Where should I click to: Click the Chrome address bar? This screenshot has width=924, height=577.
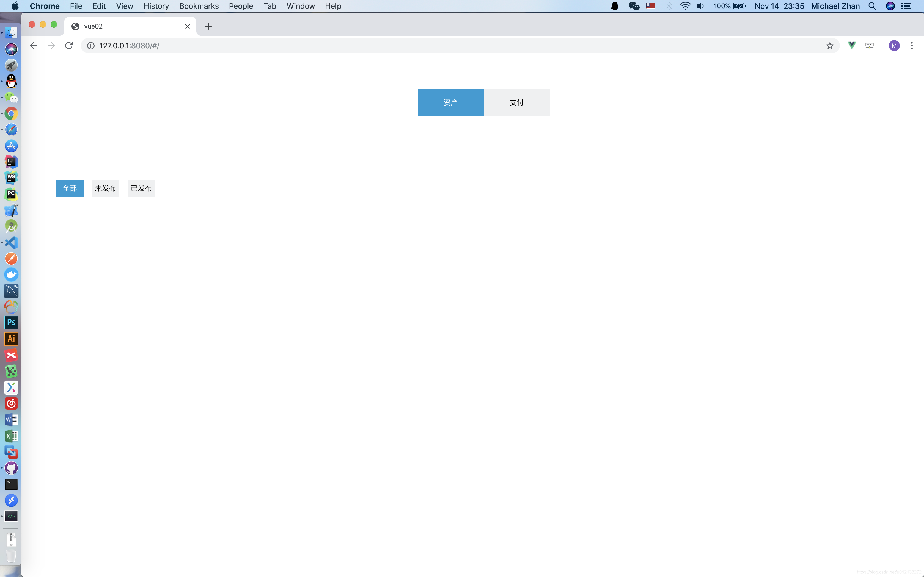(x=462, y=45)
